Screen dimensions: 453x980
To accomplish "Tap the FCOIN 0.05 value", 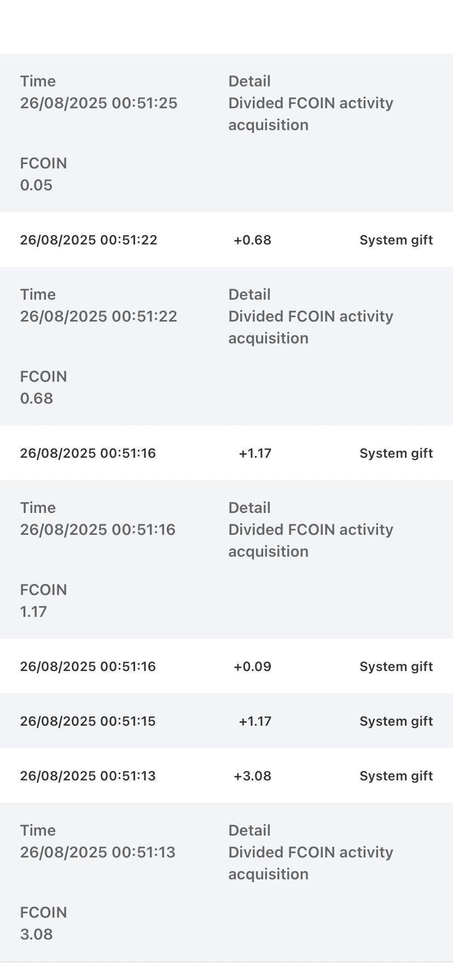I will 36,185.
